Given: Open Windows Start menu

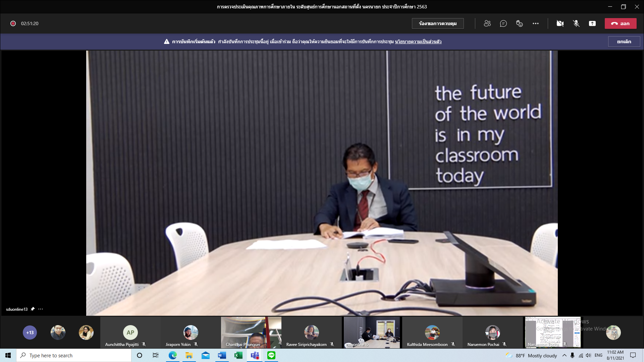Looking at the screenshot, I should (8, 355).
